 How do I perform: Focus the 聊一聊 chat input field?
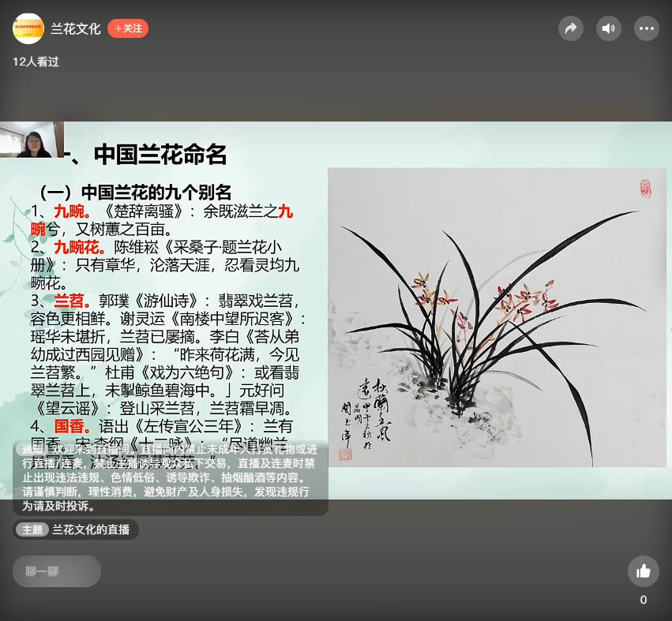(57, 571)
